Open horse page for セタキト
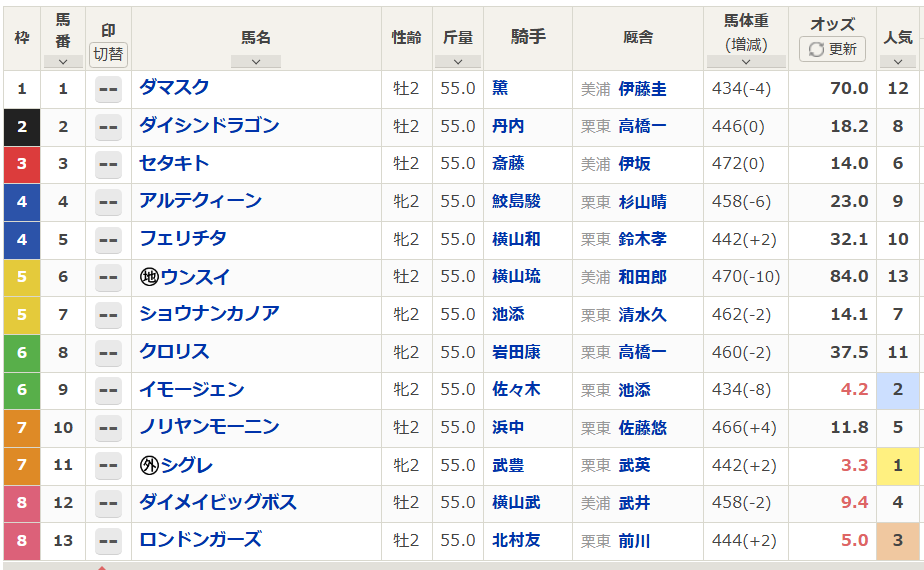 tap(174, 163)
